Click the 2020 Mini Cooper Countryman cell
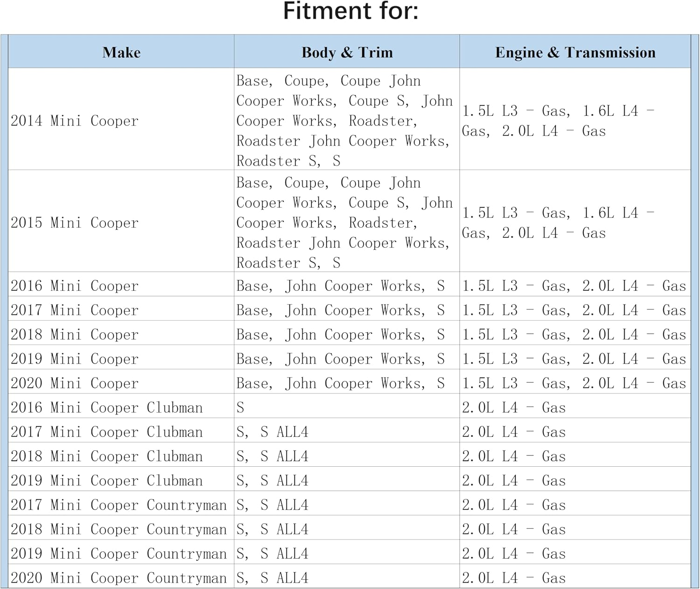Image resolution: width=700 pixels, height=589 pixels. point(119,578)
